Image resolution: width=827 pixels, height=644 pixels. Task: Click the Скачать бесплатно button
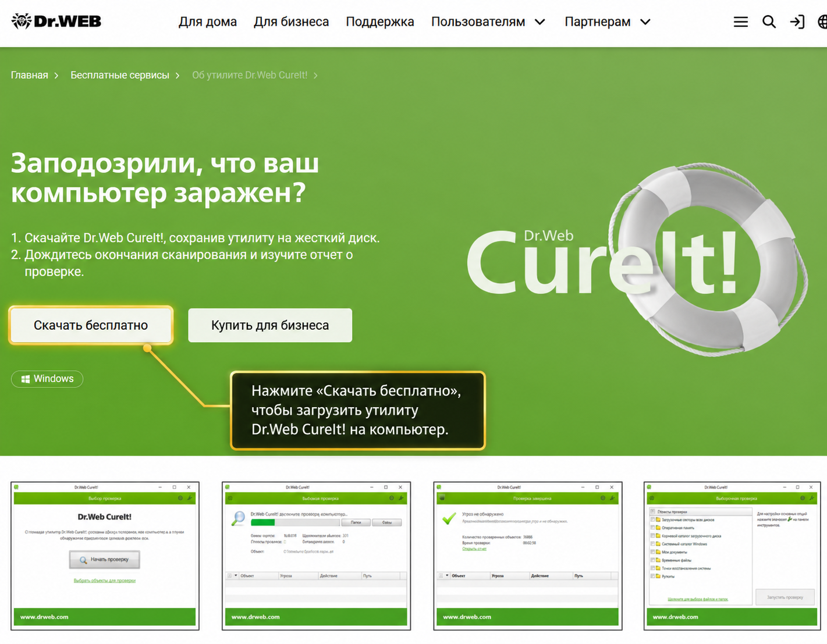(x=91, y=325)
